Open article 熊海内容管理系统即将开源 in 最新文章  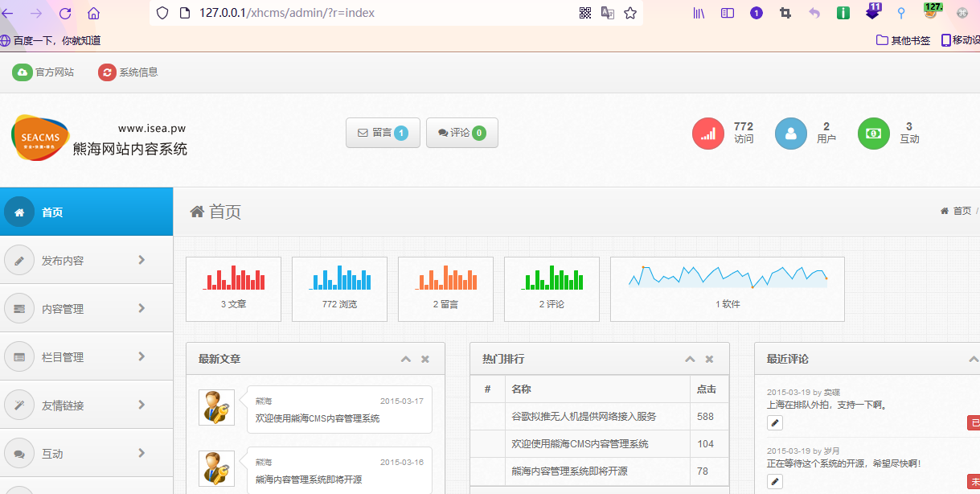(x=309, y=480)
